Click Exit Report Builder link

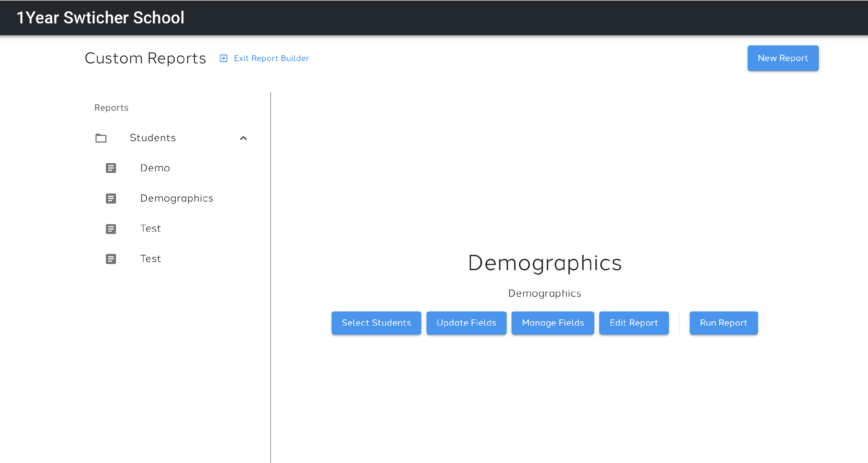coord(271,58)
